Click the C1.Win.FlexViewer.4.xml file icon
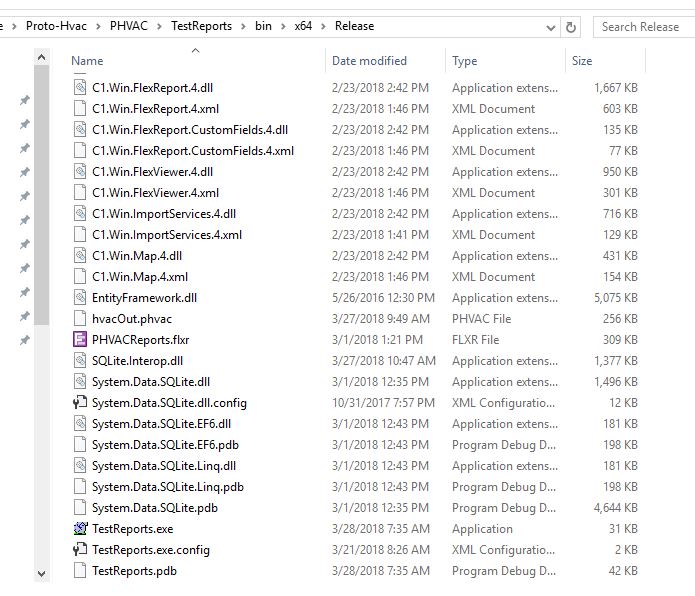The image size is (695, 596). tap(80, 193)
